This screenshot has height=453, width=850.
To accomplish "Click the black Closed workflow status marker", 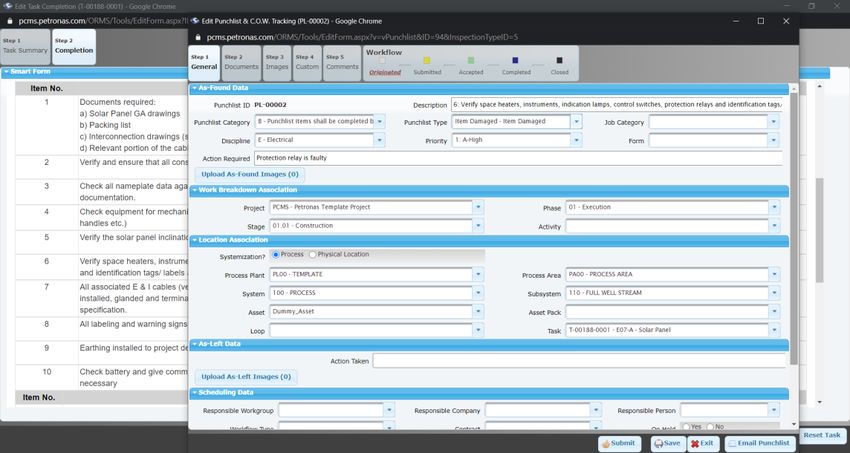I will tap(559, 60).
